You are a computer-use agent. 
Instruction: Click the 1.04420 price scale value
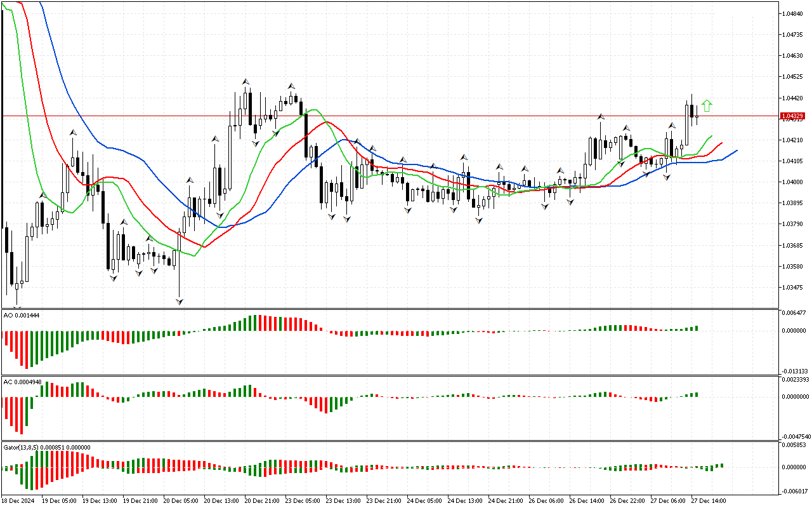[x=794, y=98]
